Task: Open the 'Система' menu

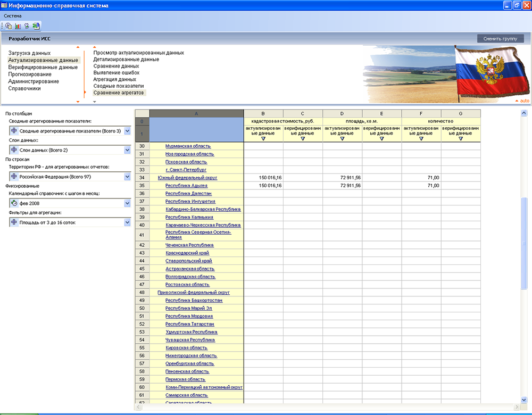Action: pos(13,16)
